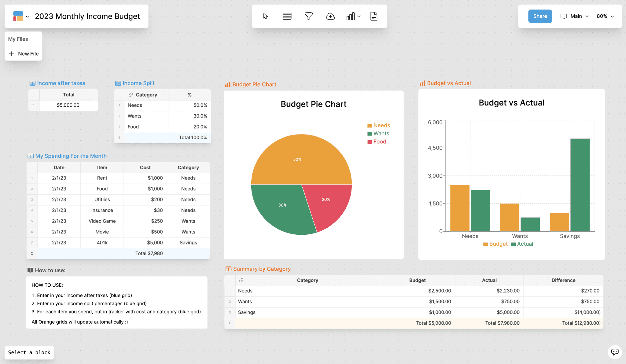Open the filter tool in the toolbar
Image resolution: width=626 pixels, height=364 pixels.
point(309,16)
